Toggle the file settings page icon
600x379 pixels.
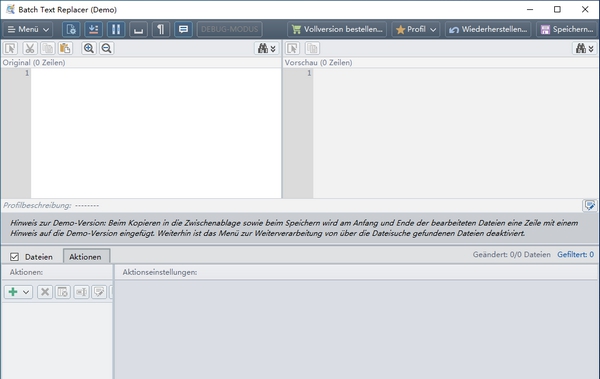point(71,29)
